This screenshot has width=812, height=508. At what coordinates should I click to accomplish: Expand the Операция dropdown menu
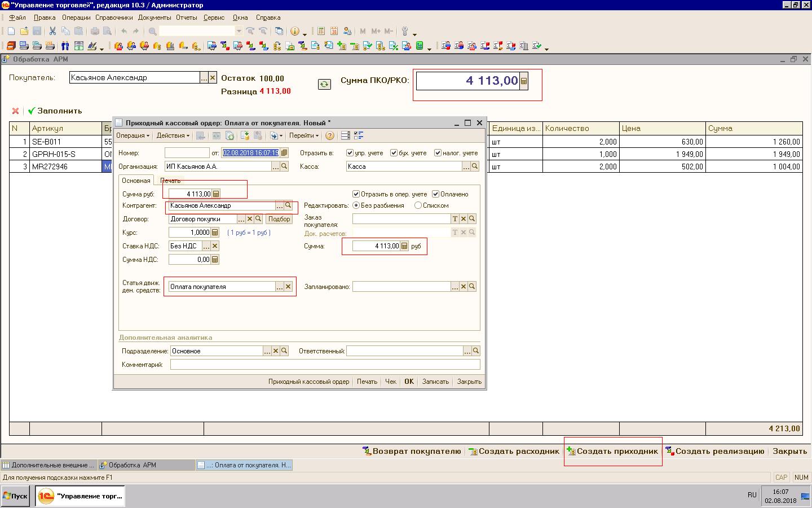click(133, 135)
